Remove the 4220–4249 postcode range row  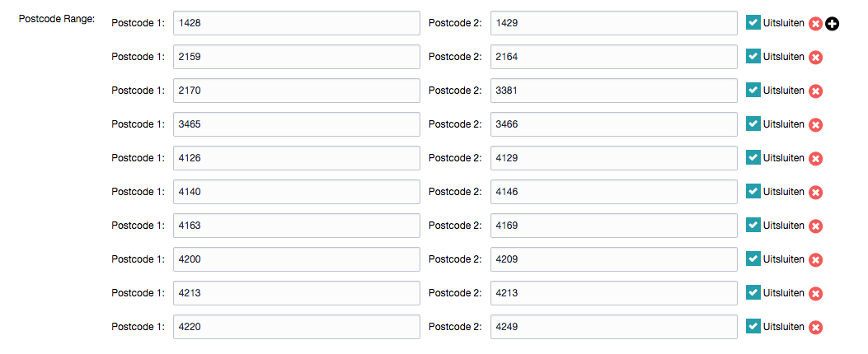pyautogui.click(x=815, y=328)
